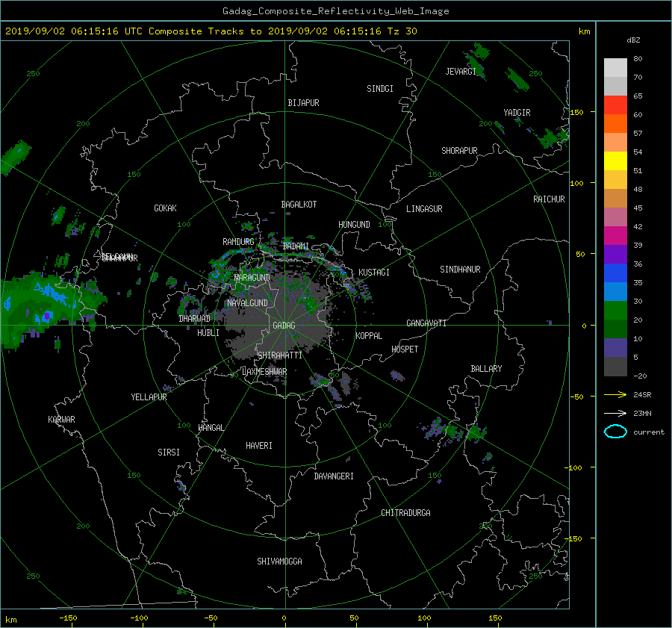
Task: Click the DAVANGERI label
Action: click(x=334, y=476)
